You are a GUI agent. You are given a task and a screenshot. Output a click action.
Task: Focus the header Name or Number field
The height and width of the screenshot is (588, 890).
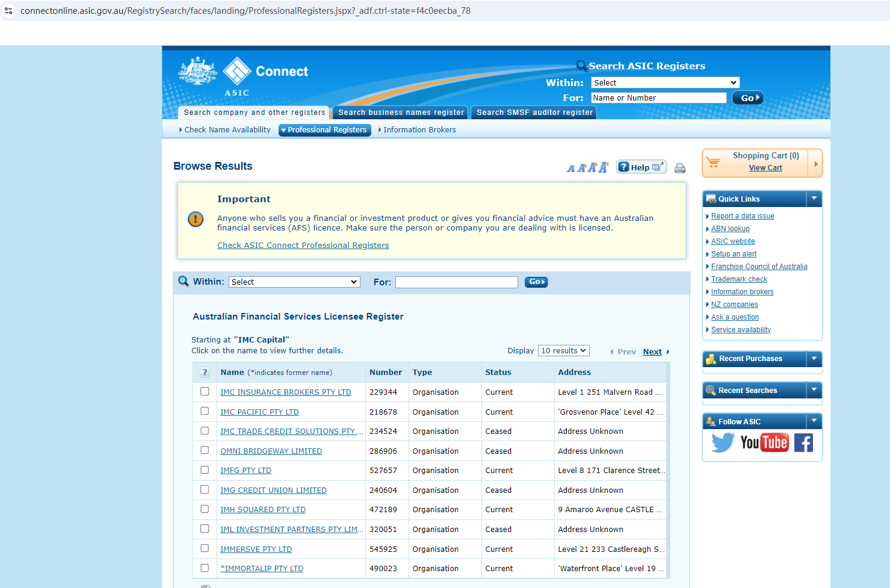(658, 98)
